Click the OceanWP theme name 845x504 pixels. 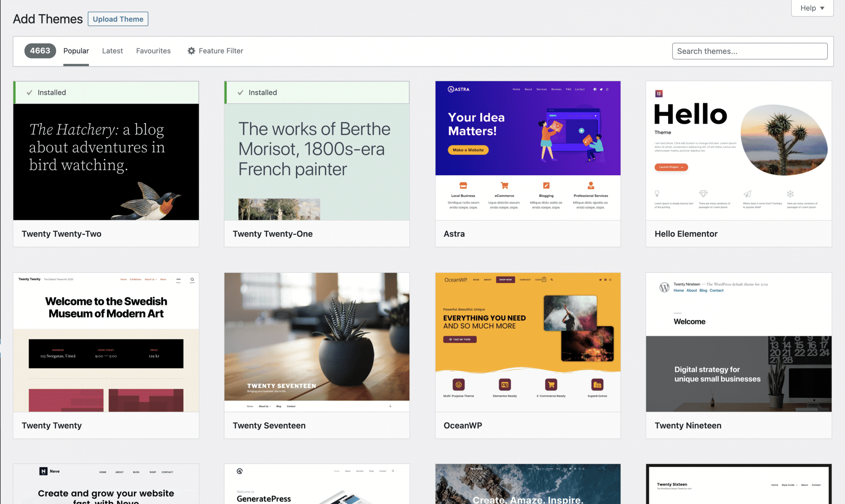point(462,425)
